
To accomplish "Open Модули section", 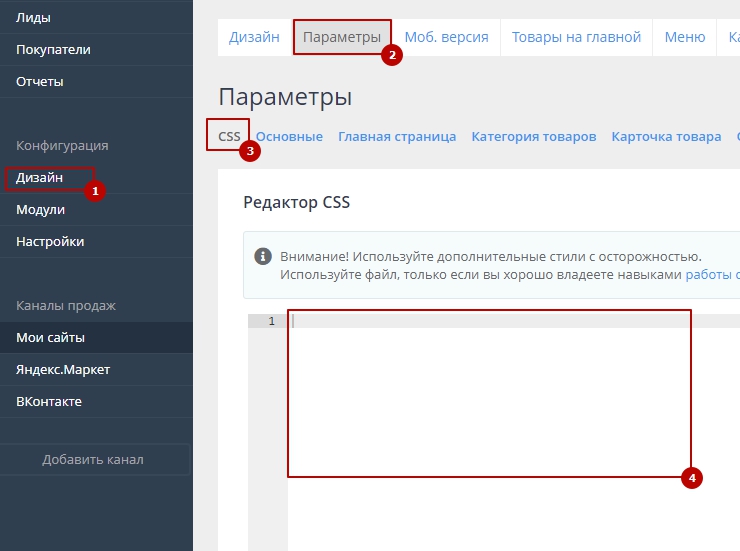I will point(40,209).
